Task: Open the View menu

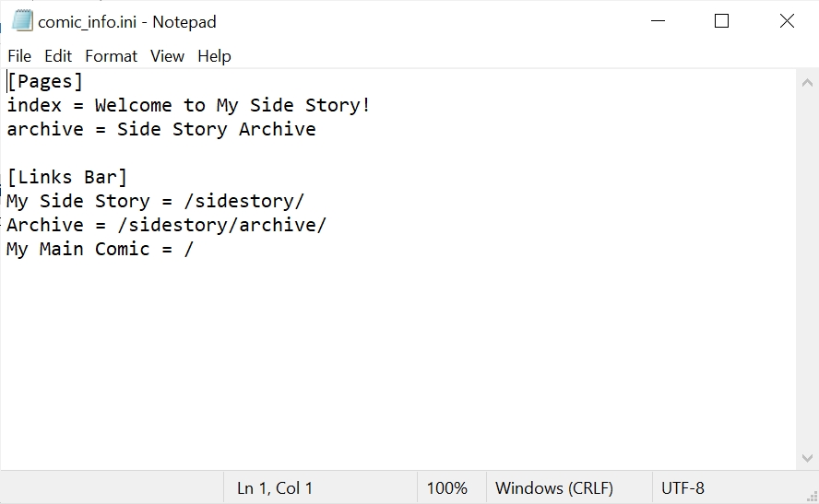Action: coord(167,56)
